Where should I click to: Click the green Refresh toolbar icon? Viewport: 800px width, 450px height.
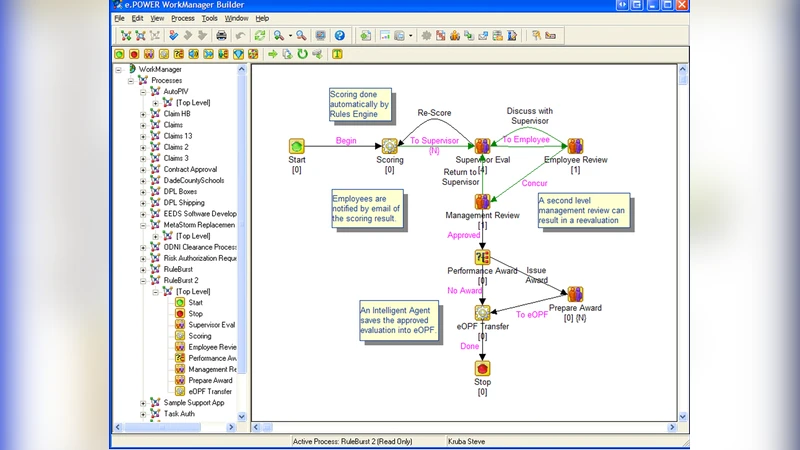point(260,36)
